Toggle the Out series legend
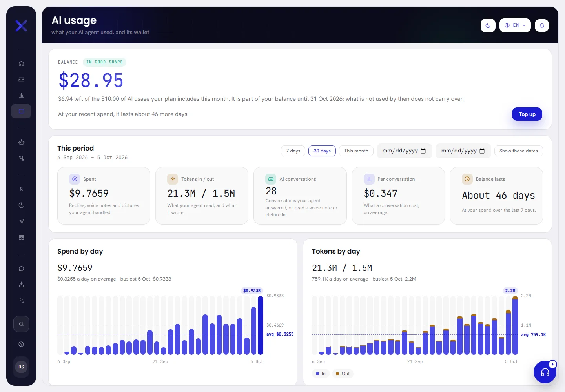 pos(343,374)
